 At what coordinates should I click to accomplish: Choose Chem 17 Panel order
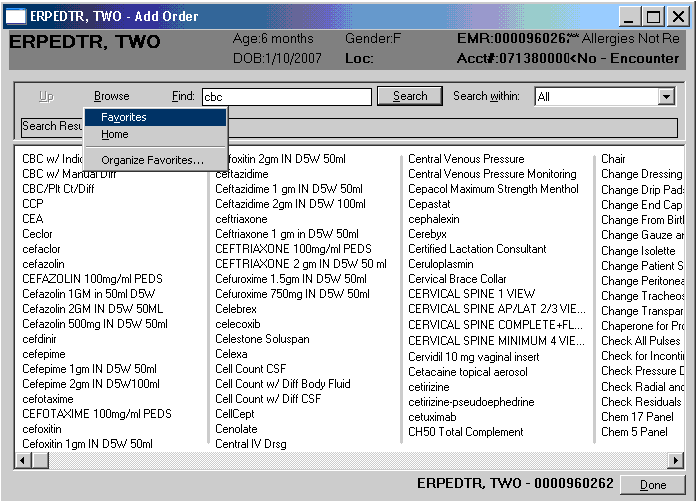pyautogui.click(x=636, y=417)
